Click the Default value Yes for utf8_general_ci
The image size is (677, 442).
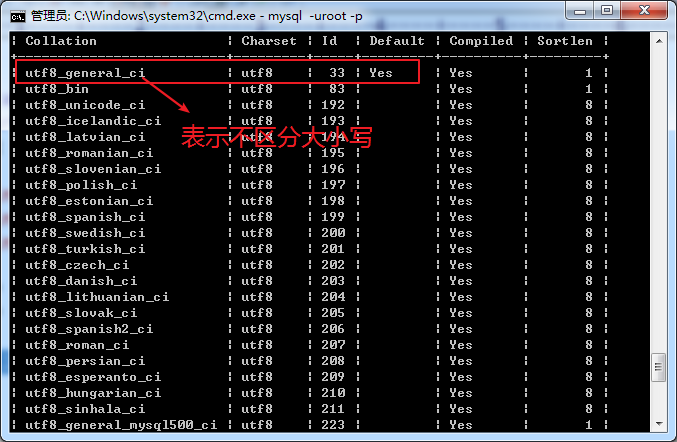[x=381, y=73]
